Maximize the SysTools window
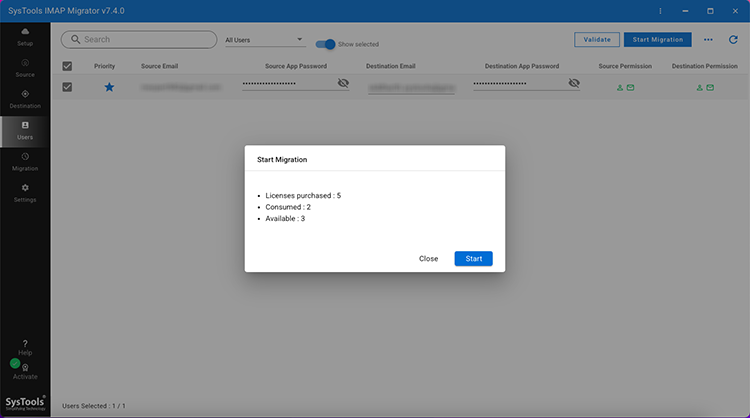Screen dimensions: 750x418 tap(710, 11)
